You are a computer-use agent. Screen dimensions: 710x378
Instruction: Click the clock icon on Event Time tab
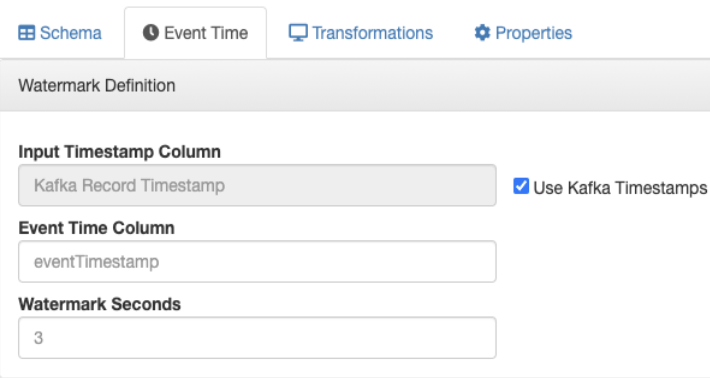coord(151,33)
